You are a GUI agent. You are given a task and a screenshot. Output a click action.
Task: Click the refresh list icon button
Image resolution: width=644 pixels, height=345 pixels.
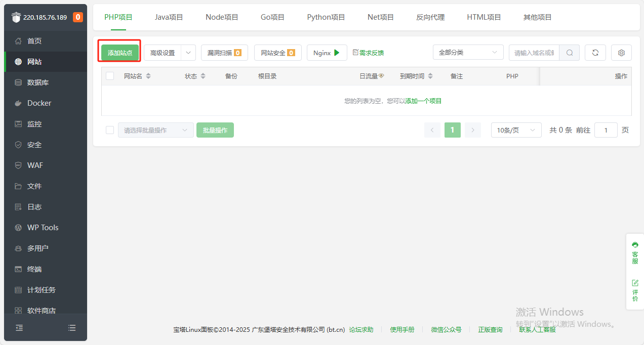tap(595, 53)
